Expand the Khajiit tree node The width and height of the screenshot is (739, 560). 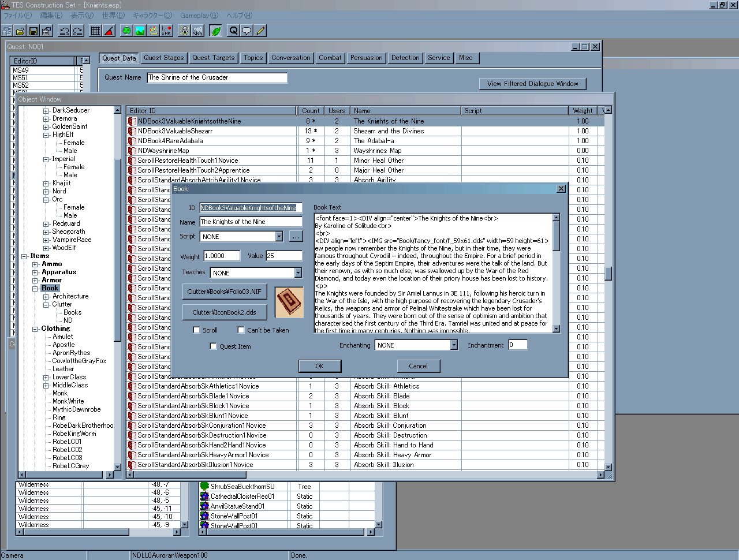point(46,183)
